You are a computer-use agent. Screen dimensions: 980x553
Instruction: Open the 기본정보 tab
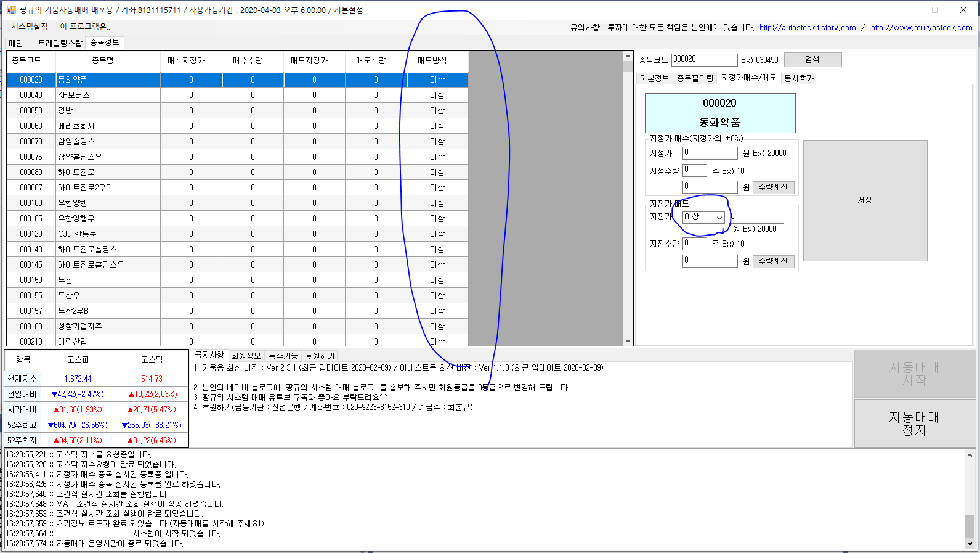click(654, 78)
